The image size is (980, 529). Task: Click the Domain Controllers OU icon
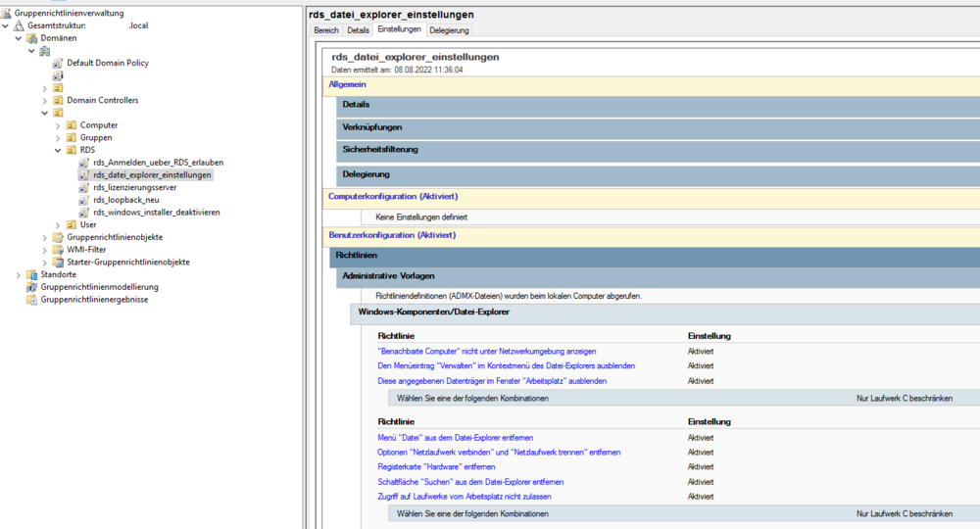click(58, 100)
